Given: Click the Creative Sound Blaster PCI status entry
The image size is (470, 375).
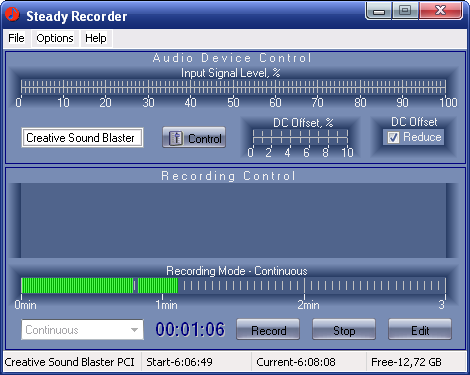Looking at the screenshot, I should tap(70, 362).
